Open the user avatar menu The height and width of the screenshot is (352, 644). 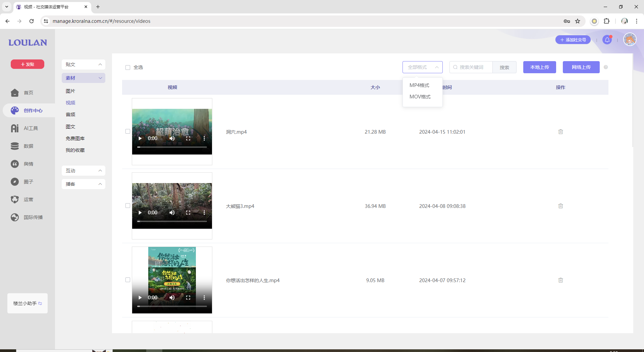[x=630, y=40]
